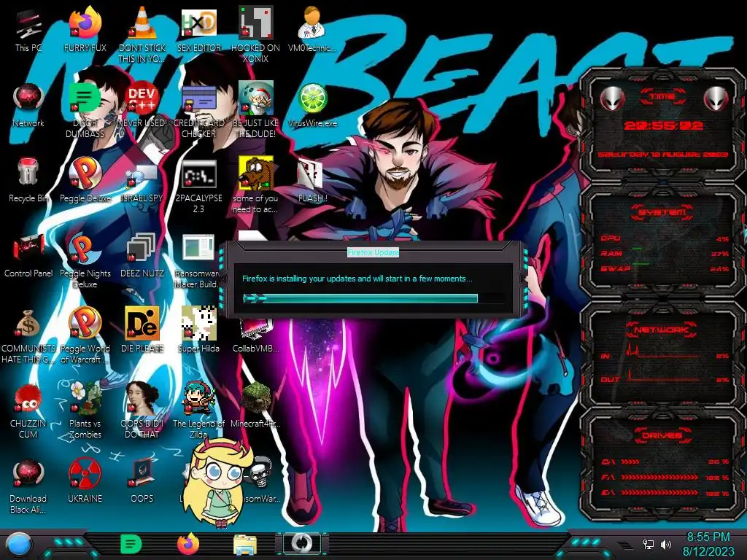Screen dimensions: 747x560
Task: Open OOPS DID I DO THAT portrait icon
Action: (142, 398)
